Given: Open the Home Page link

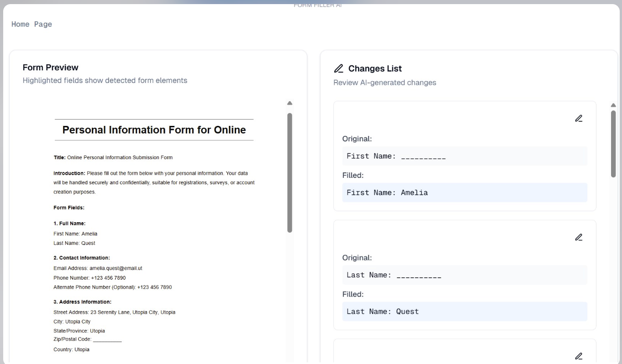Looking at the screenshot, I should coord(32,24).
